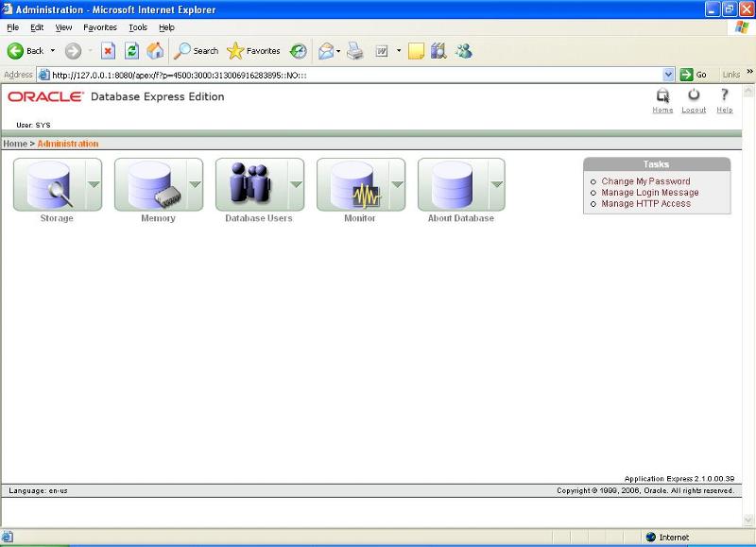Click the Oracle Home icon

click(663, 96)
